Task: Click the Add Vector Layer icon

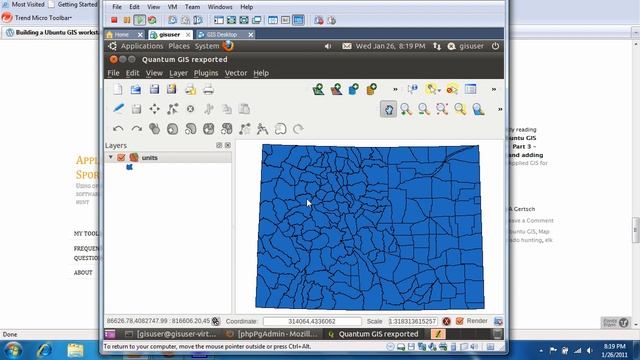Action: [318, 89]
